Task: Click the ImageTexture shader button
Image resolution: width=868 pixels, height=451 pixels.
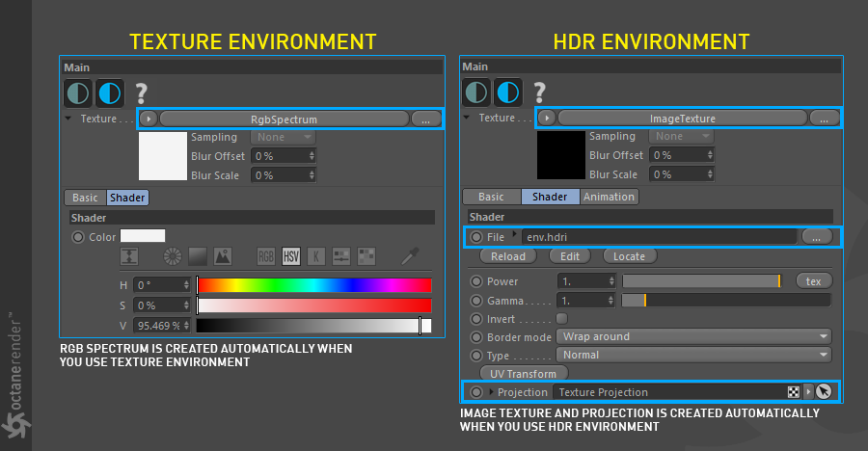Action: click(683, 118)
